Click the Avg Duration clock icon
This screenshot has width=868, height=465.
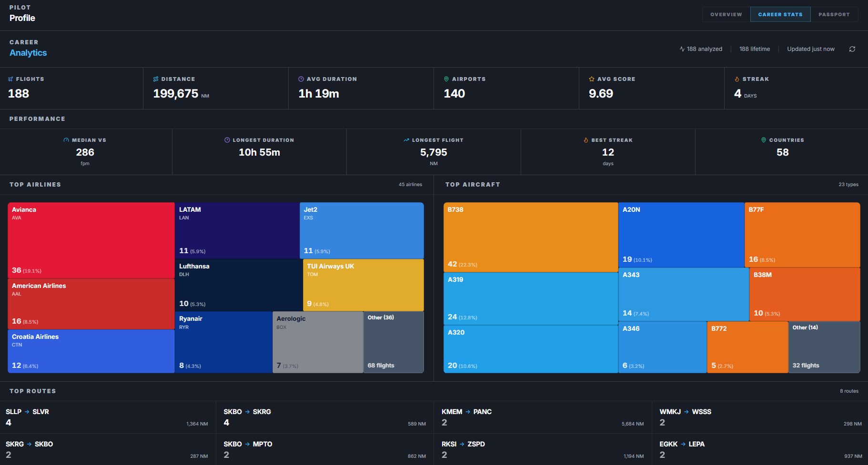[x=301, y=79]
